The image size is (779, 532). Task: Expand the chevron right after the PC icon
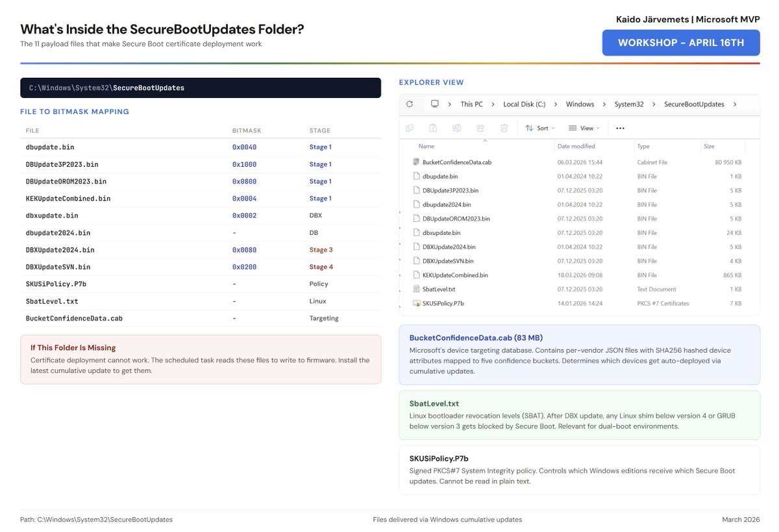pos(451,104)
